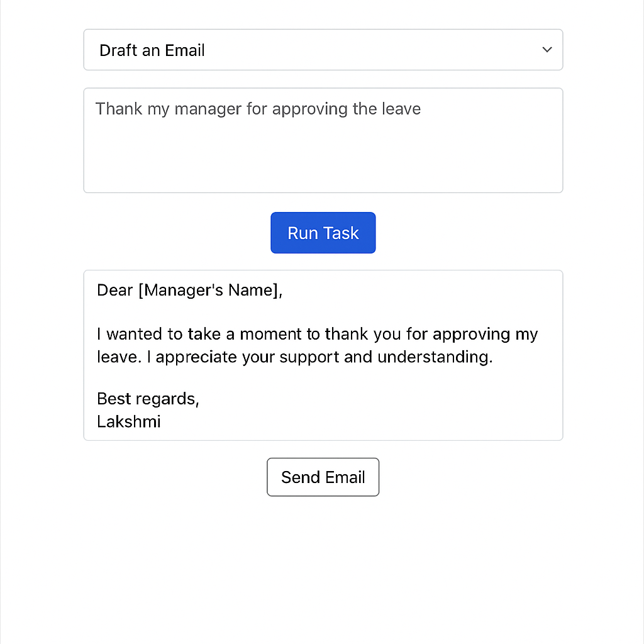644x644 pixels.
Task: Click the chevron arrow on the task selector
Action: coord(547,50)
